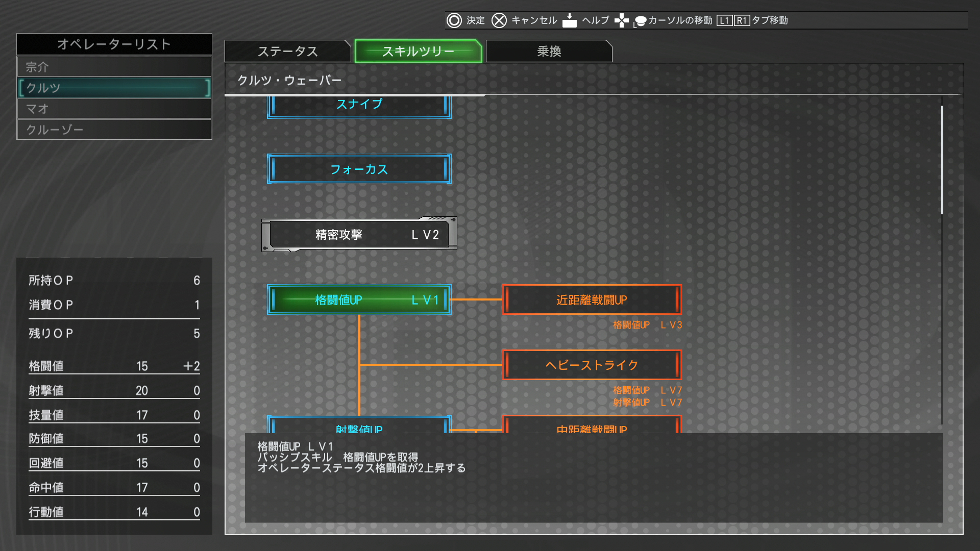Select the フォーカス skill node
The image size is (980, 551).
pos(359,169)
